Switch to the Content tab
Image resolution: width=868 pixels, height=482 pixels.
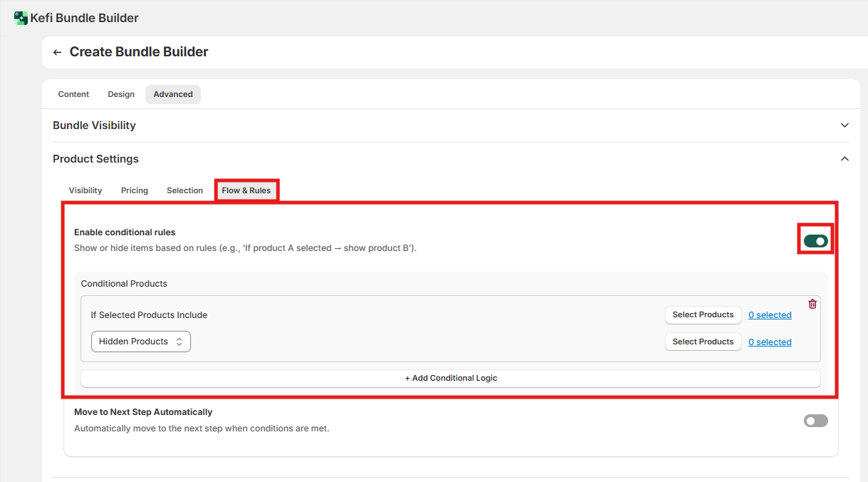pos(73,94)
